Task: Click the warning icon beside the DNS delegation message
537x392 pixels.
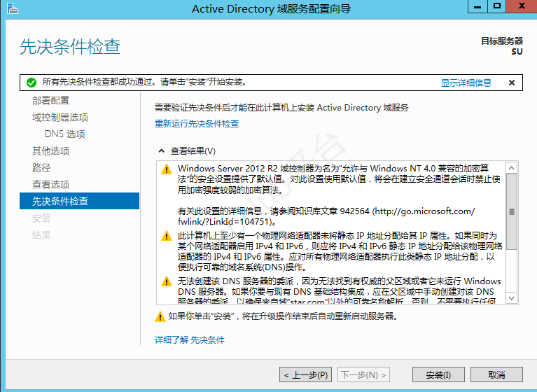Action: (167, 281)
